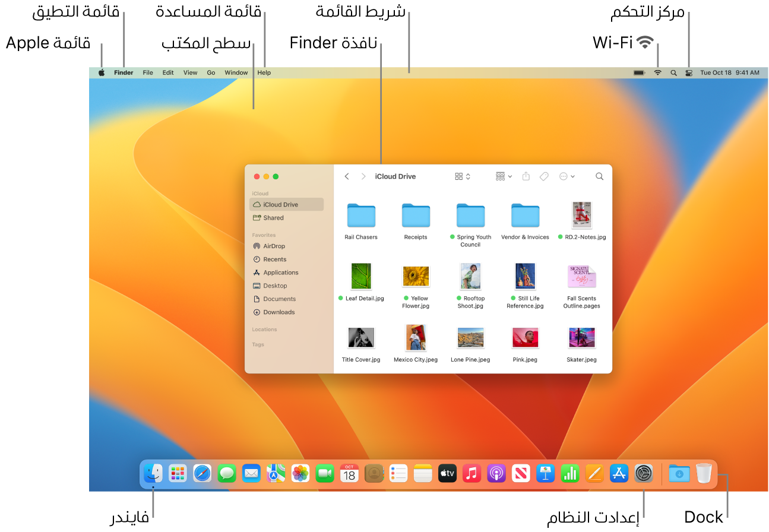
Task: Open App Store from the Dock
Action: 619,473
